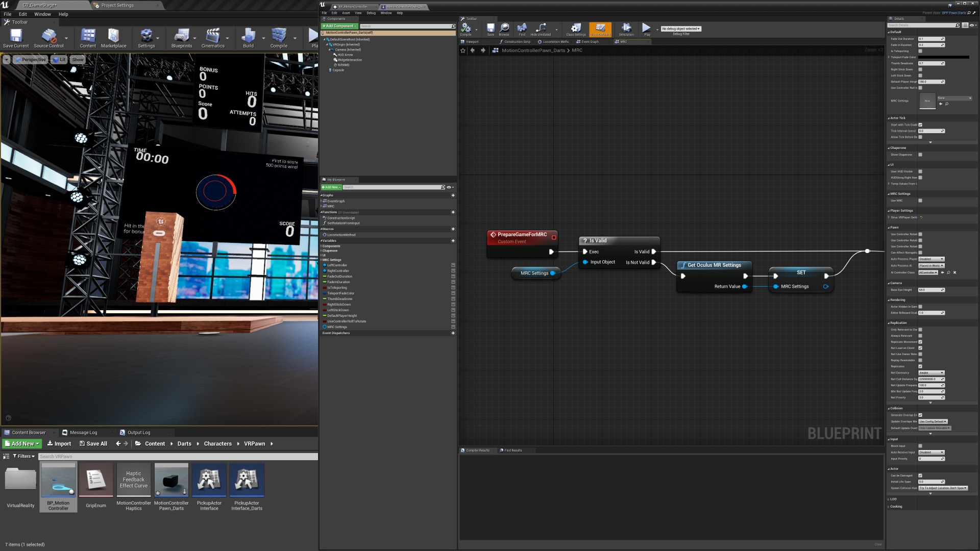This screenshot has width=980, height=551.
Task: Toggle the Show Chaperone checkbox
Action: click(920, 155)
